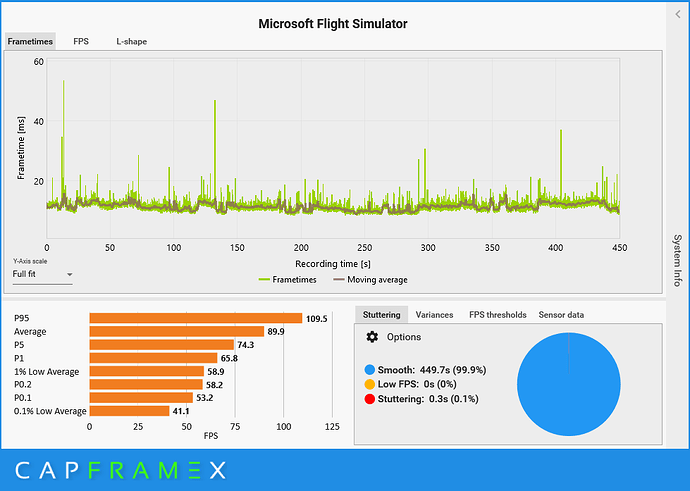Switch to the L-shape tab

[x=132, y=41]
